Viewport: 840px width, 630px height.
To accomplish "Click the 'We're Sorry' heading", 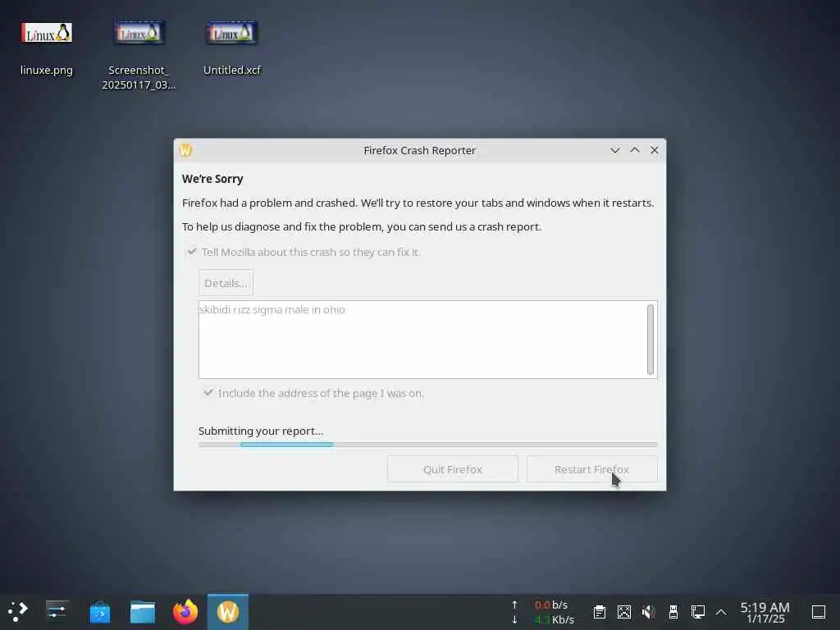I will [x=212, y=179].
